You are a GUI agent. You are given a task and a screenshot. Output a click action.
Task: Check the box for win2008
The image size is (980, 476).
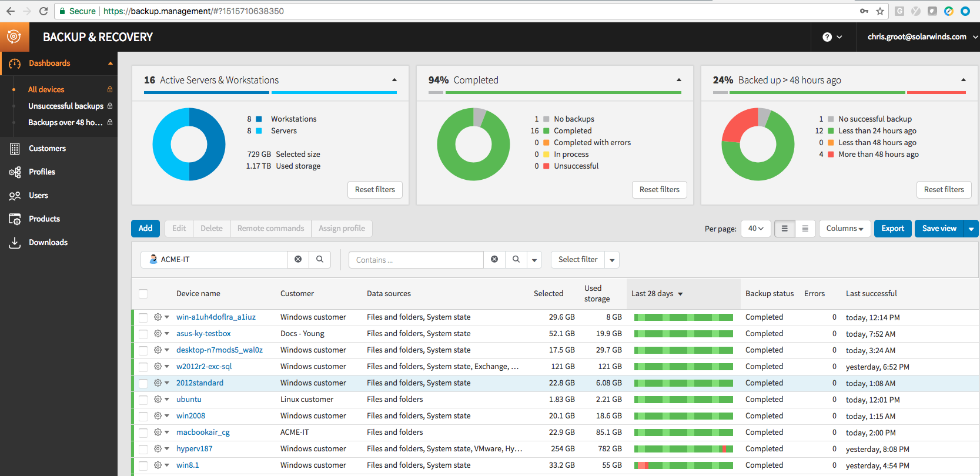pos(143,416)
